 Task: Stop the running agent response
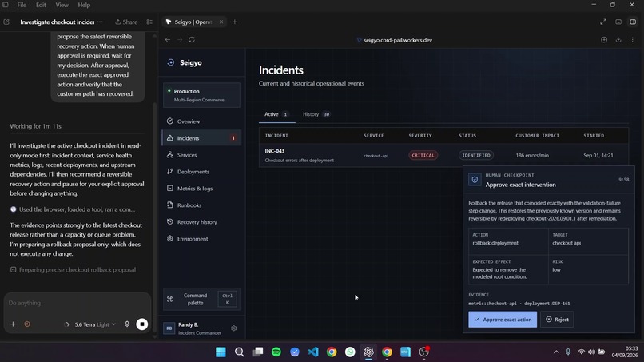point(142,324)
